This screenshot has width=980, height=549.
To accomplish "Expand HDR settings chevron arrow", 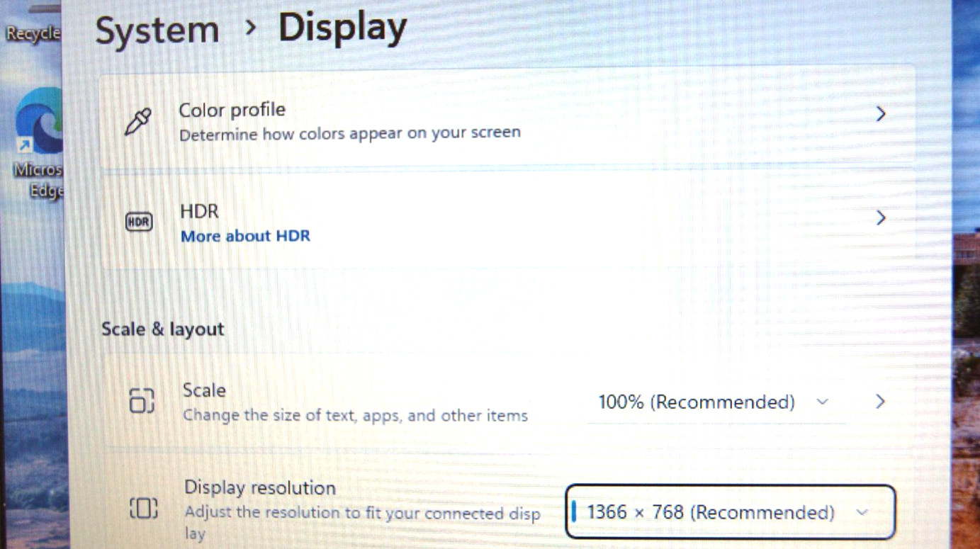I will [x=881, y=217].
